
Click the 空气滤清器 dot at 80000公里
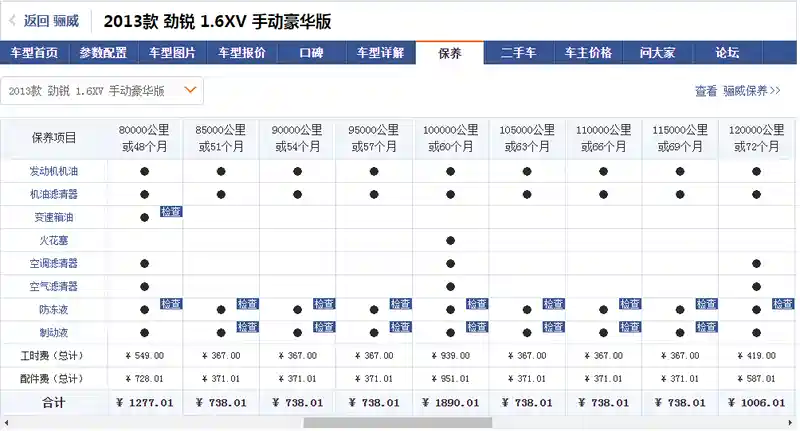click(144, 287)
